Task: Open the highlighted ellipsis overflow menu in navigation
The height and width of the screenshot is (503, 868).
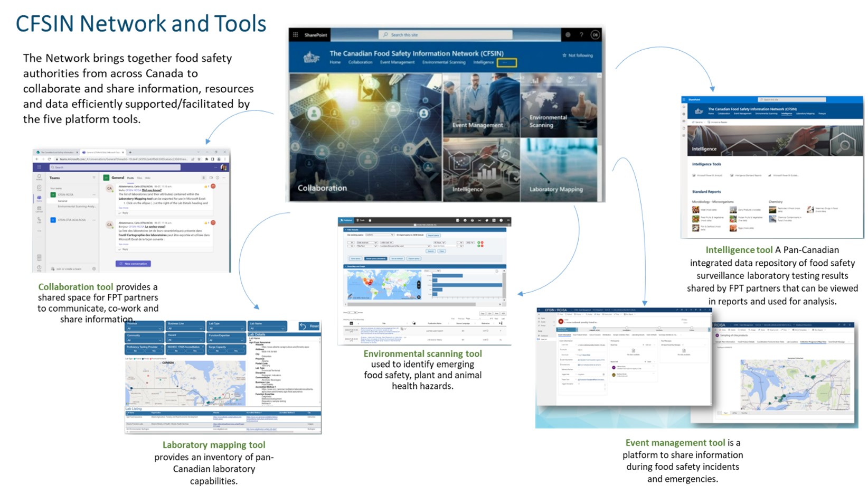Action: [506, 63]
